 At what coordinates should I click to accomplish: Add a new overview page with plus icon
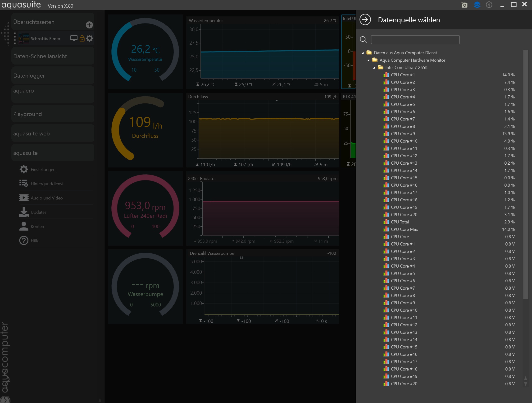pos(89,25)
